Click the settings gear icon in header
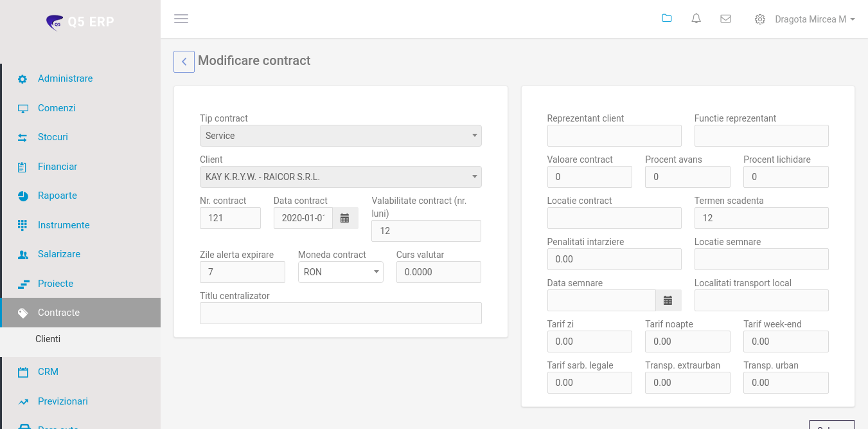Image resolution: width=868 pixels, height=429 pixels. tap(759, 19)
